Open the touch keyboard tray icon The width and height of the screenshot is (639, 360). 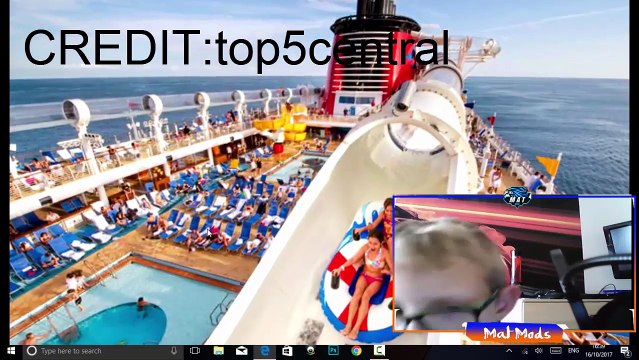pyautogui.click(x=555, y=351)
